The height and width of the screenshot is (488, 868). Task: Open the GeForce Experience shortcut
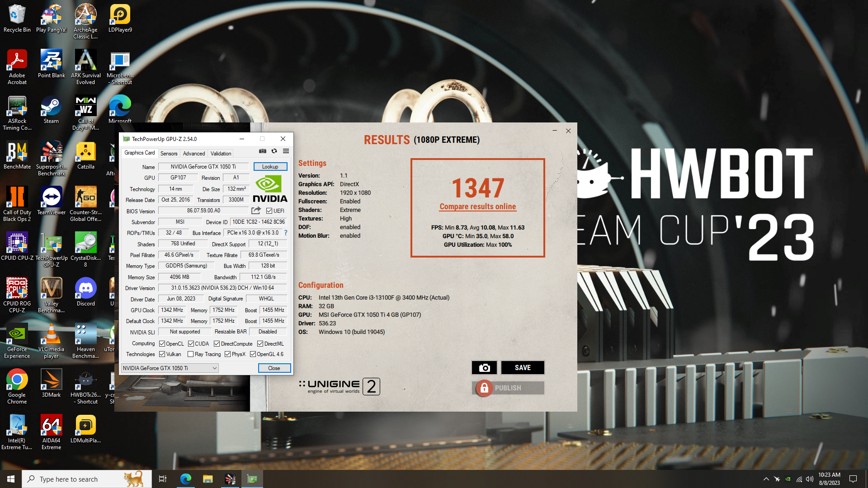click(17, 341)
